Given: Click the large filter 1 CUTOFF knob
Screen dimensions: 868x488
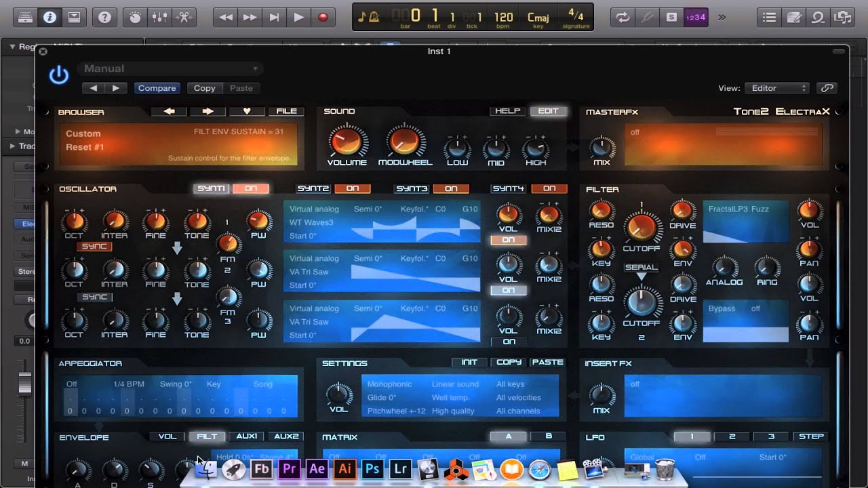Looking at the screenshot, I should (x=641, y=226).
